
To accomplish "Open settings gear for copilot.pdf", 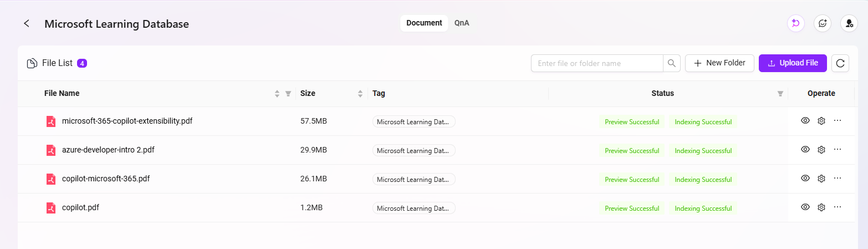I will tap(821, 207).
